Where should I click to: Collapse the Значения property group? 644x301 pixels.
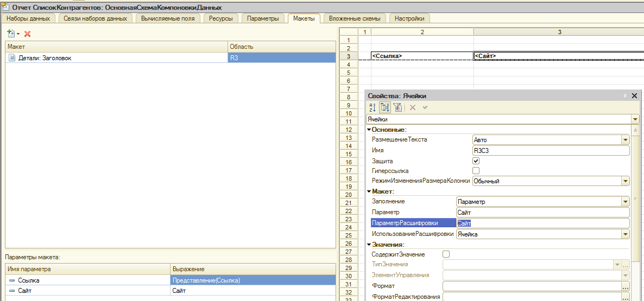[369, 245]
